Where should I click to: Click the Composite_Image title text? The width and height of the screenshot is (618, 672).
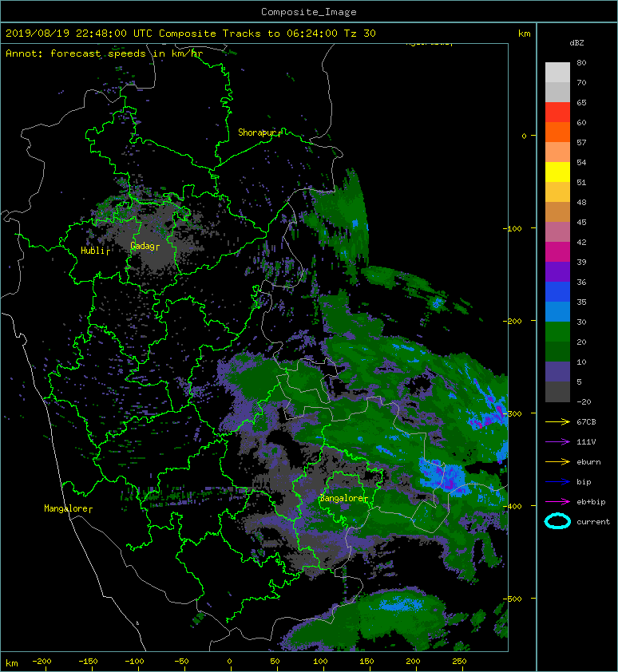(309, 12)
